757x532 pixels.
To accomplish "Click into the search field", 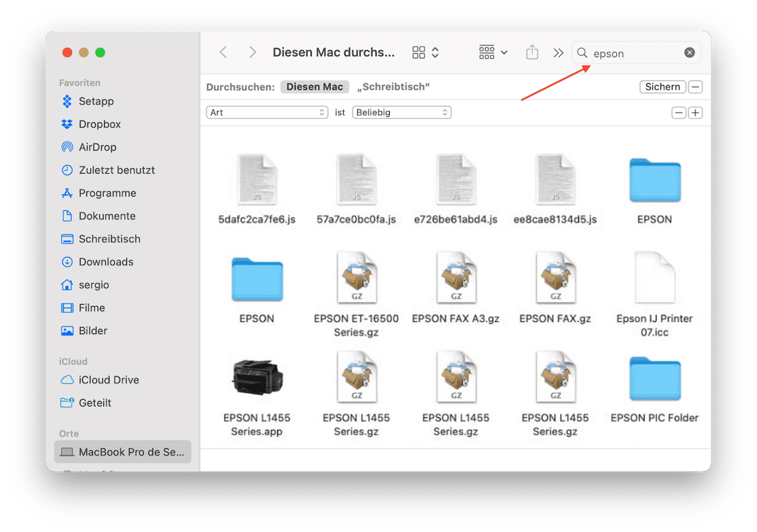I will click(x=635, y=53).
